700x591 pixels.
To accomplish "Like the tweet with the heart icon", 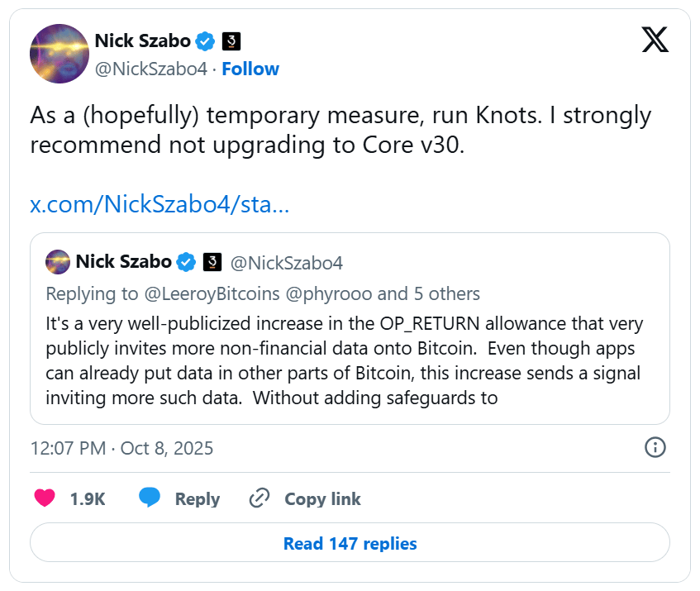I will pos(45,498).
